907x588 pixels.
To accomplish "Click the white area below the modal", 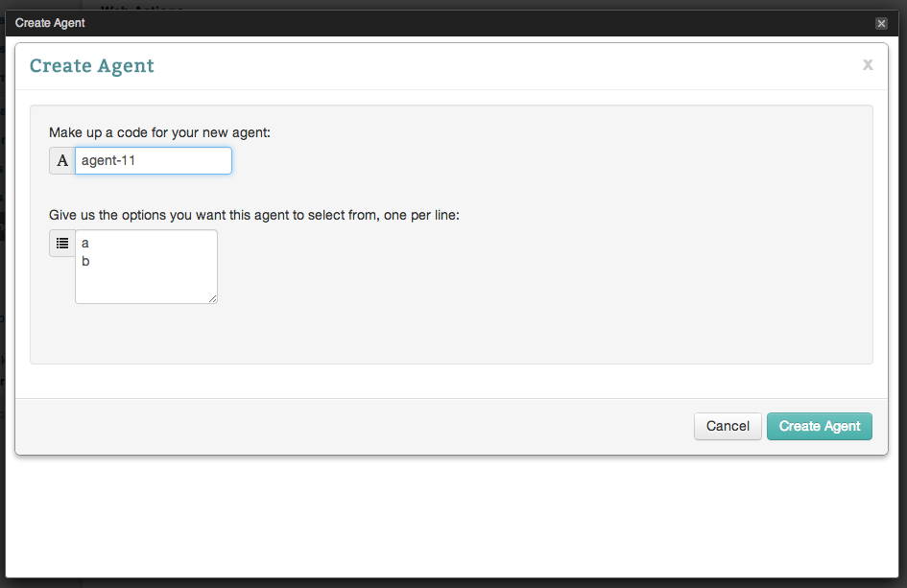I will pos(451,518).
